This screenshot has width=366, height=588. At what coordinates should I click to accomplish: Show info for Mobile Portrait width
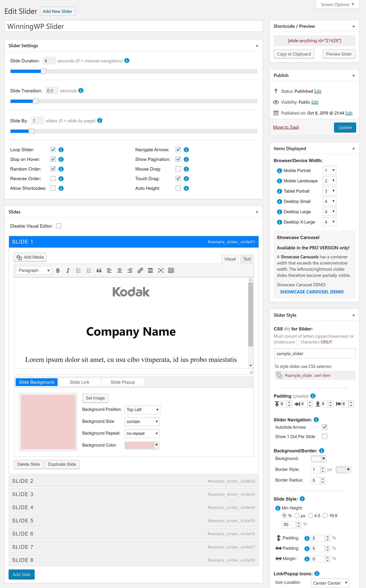point(279,171)
